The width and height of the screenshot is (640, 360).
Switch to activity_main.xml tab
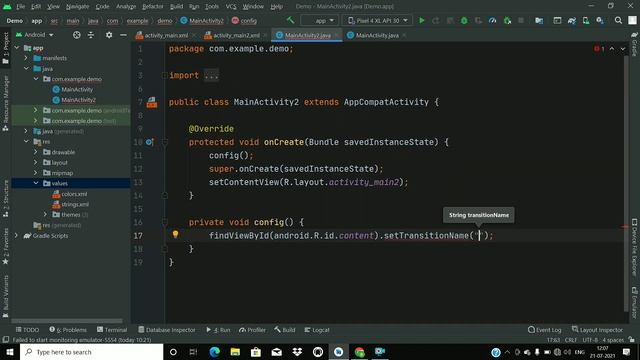tap(166, 36)
